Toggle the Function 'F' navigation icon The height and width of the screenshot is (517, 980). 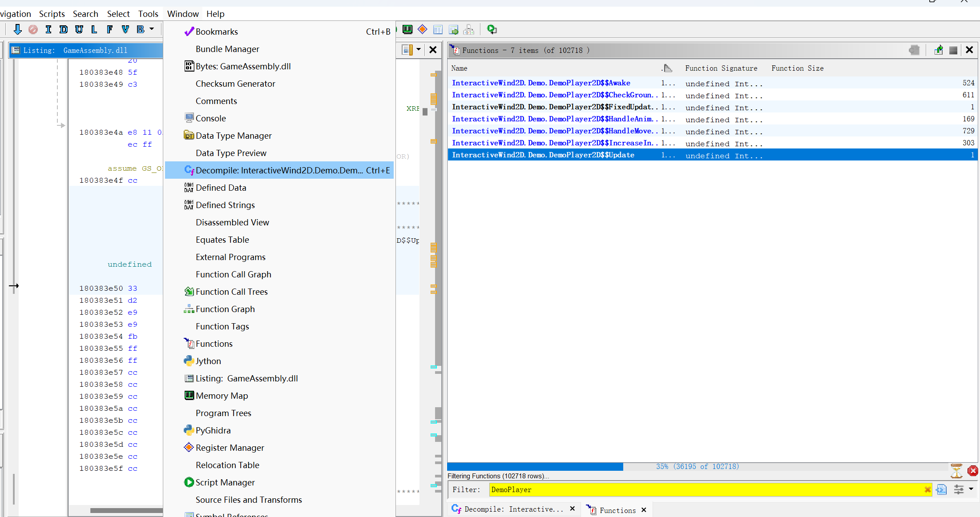click(109, 30)
